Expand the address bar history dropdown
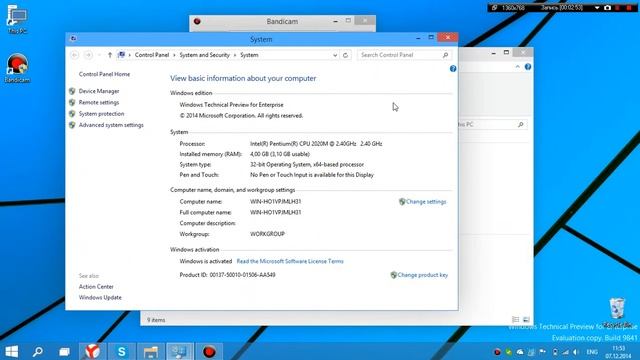Image resolution: width=640 pixels, height=360 pixels. (x=335, y=55)
